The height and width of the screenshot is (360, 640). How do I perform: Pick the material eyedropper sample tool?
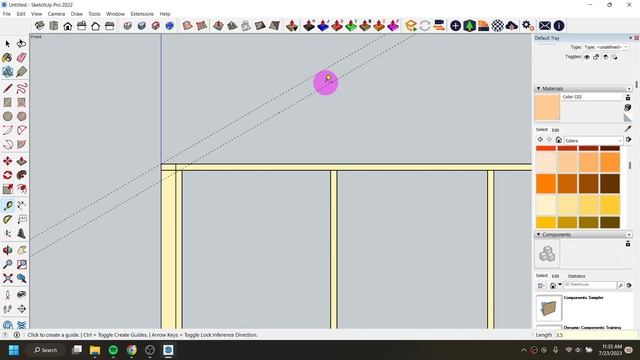[628, 129]
